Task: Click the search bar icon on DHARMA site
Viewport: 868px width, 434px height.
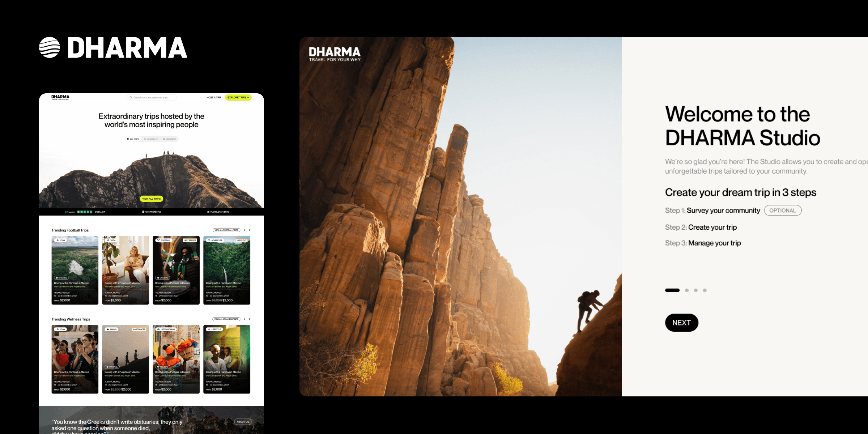Action: [x=131, y=98]
